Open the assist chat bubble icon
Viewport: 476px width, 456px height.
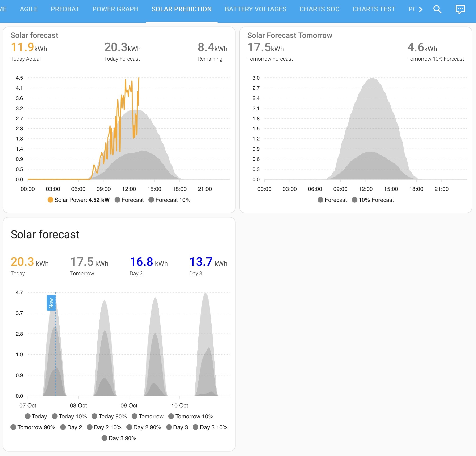(460, 9)
